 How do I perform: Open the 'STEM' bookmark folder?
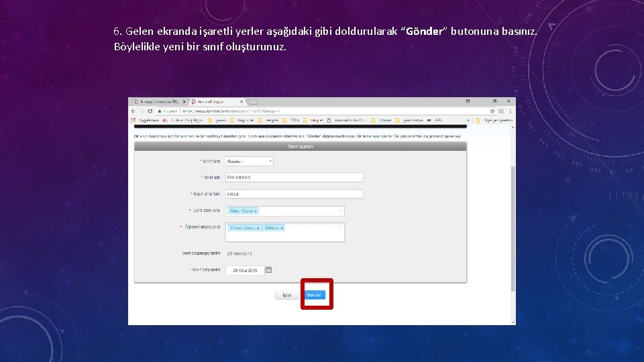click(x=290, y=120)
